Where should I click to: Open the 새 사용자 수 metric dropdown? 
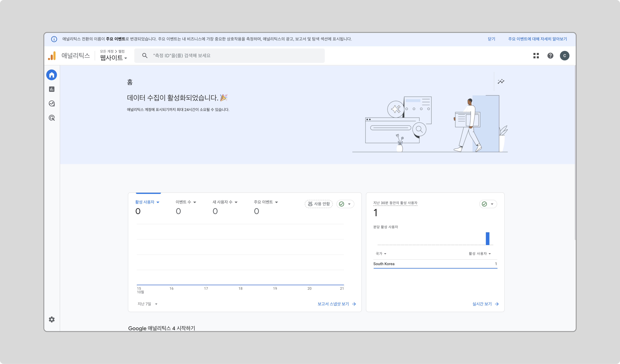[x=225, y=202]
